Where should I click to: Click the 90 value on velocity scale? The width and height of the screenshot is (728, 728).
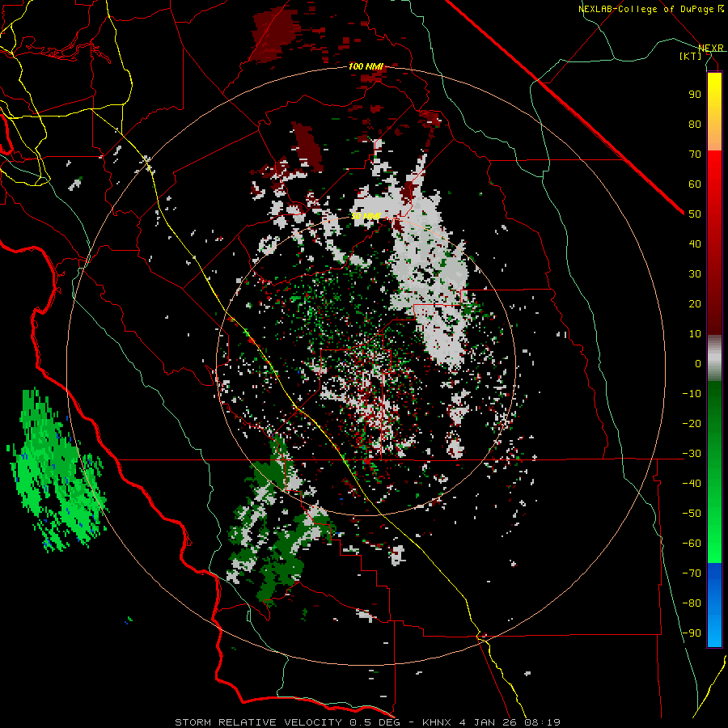click(x=695, y=95)
